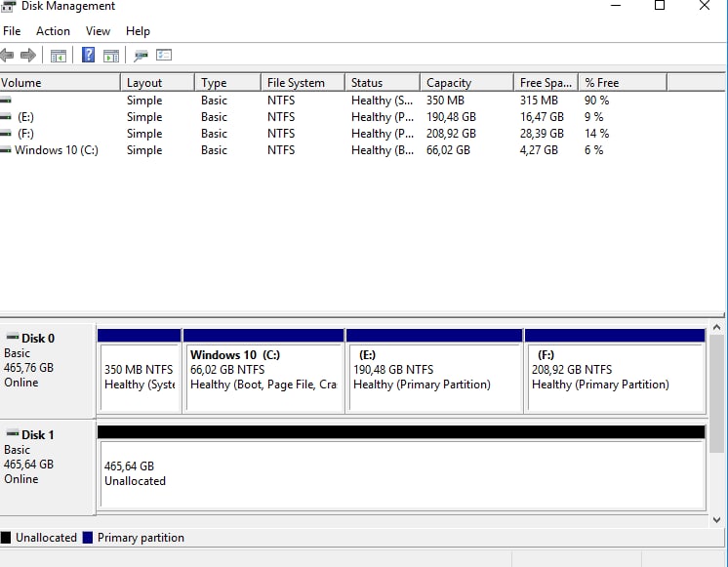Click the 350 MB capacity cell
The width and height of the screenshot is (728, 567).
(x=445, y=100)
